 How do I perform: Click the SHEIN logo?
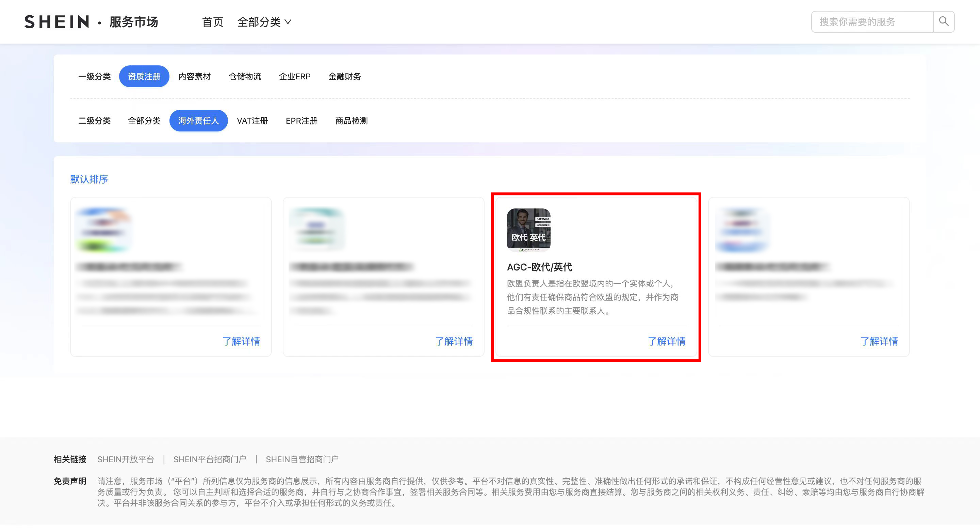point(57,22)
